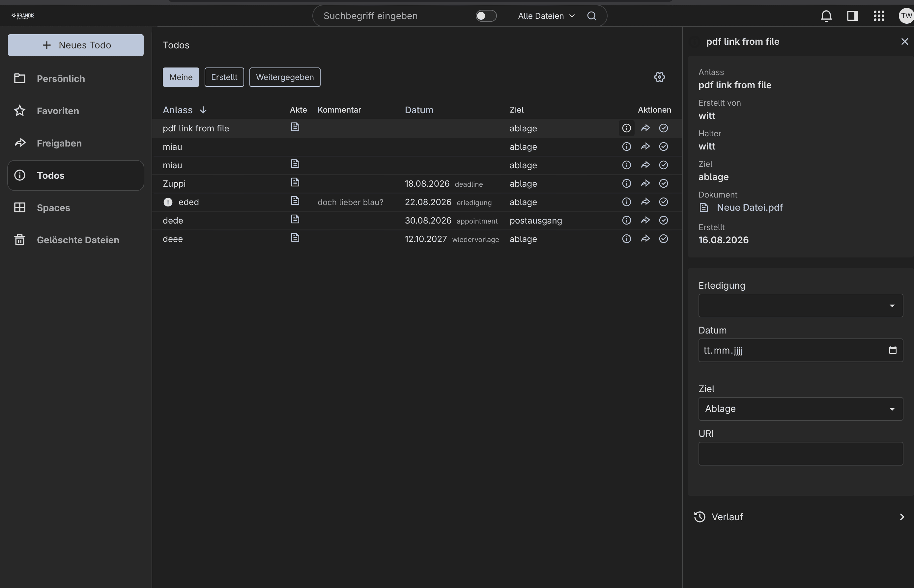Click the Datum date input field
This screenshot has width=914, height=588.
(801, 350)
